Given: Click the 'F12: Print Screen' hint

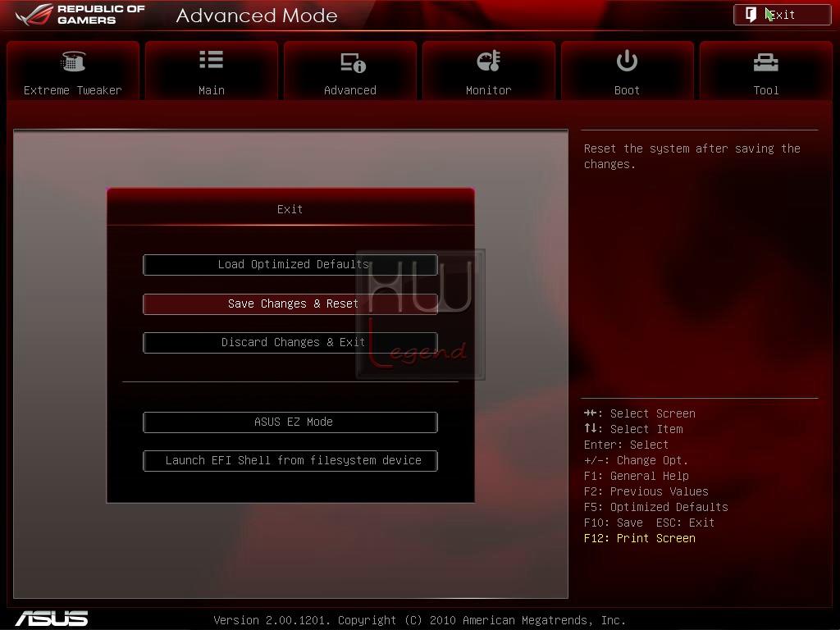Looking at the screenshot, I should coord(640,538).
